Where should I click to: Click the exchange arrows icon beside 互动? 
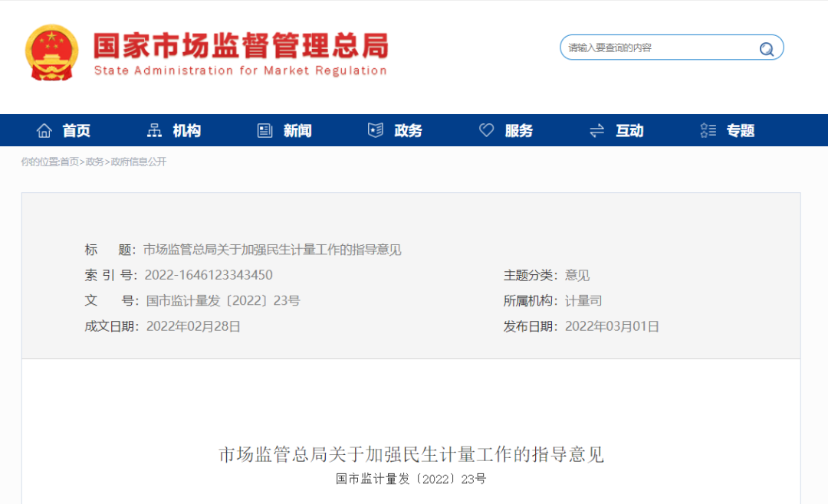click(x=596, y=130)
